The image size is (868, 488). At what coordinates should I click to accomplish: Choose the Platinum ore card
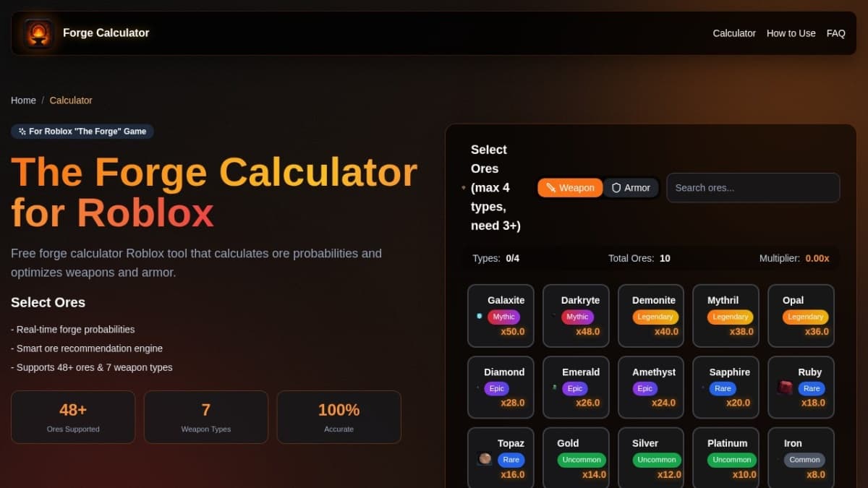pos(726,458)
